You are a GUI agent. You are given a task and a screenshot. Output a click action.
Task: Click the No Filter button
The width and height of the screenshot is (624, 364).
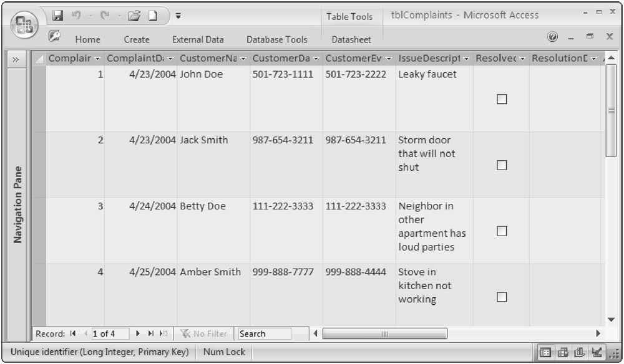[x=203, y=334]
